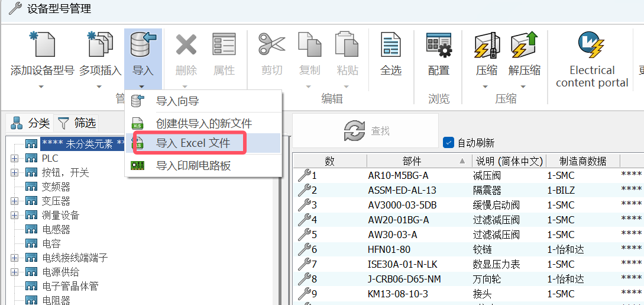Expand the 按钮，开关 tree node
Image resolution: width=644 pixels, height=305 pixels.
tap(14, 172)
